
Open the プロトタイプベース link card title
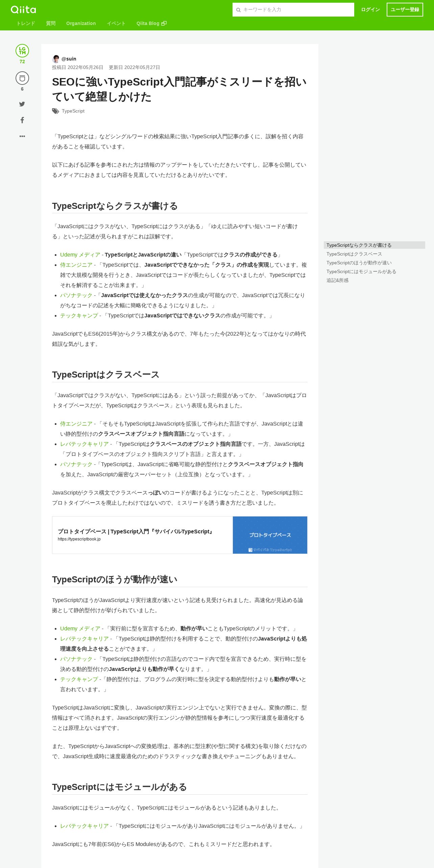click(136, 531)
